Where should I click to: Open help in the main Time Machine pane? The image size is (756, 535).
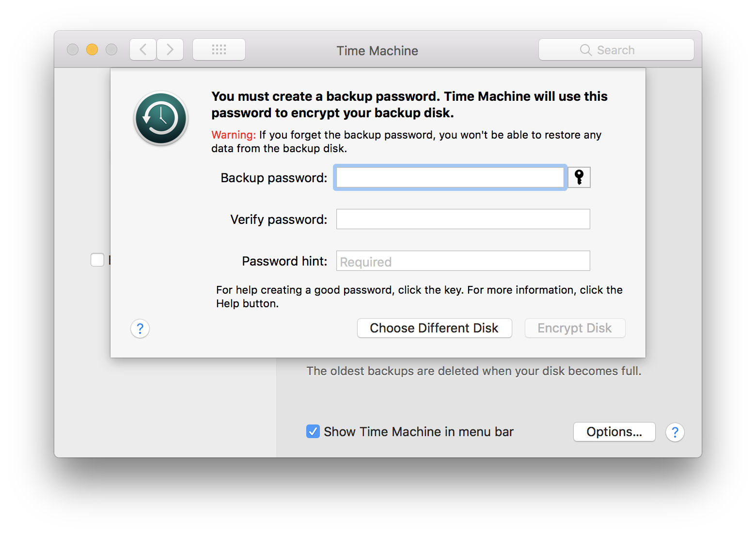(x=675, y=432)
